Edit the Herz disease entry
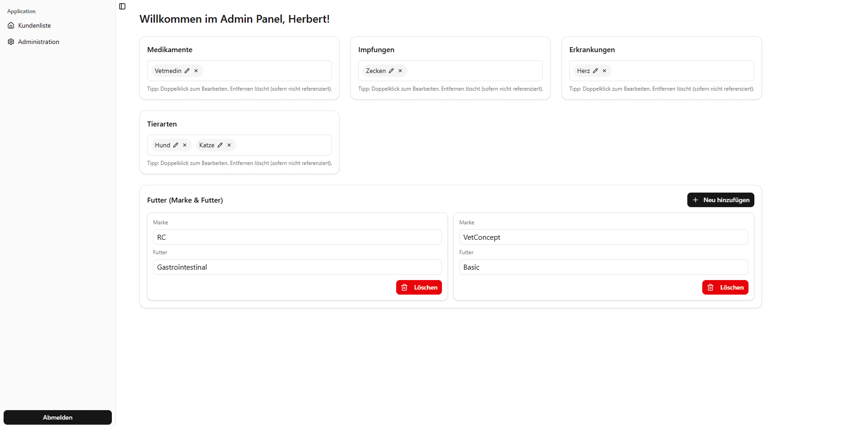868x426 pixels. [595, 71]
